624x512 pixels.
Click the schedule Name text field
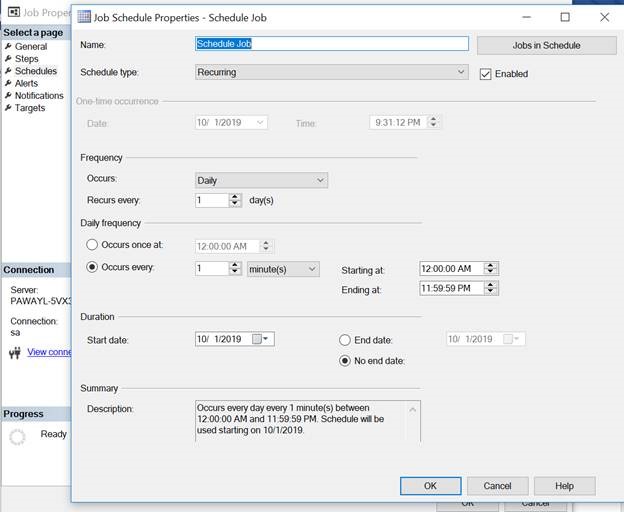coord(331,44)
